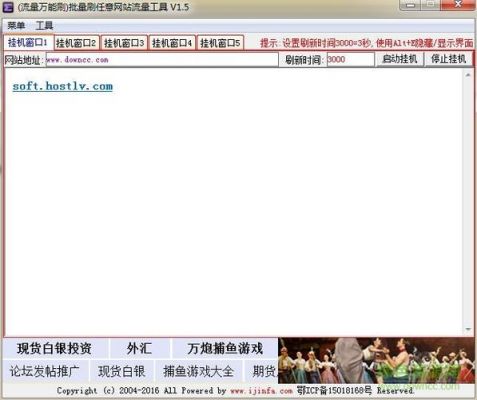Screen dimensions: 477x400
Task: Click the scrollbar down arrow
Action: coord(468,329)
